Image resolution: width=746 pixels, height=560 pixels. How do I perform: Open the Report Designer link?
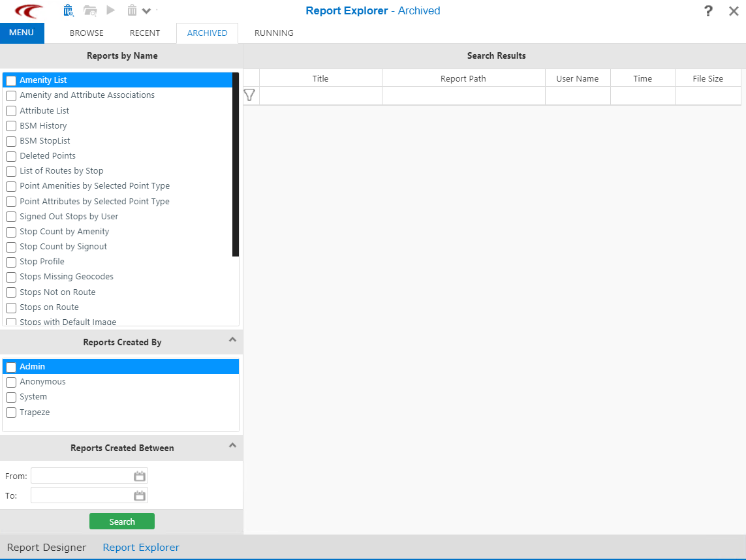(46, 548)
